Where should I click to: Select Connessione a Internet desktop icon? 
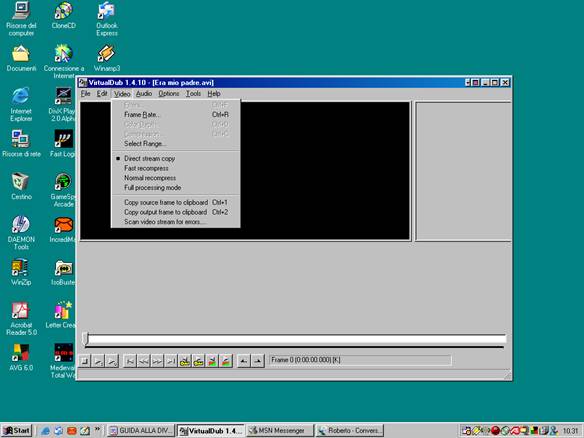coord(64,61)
